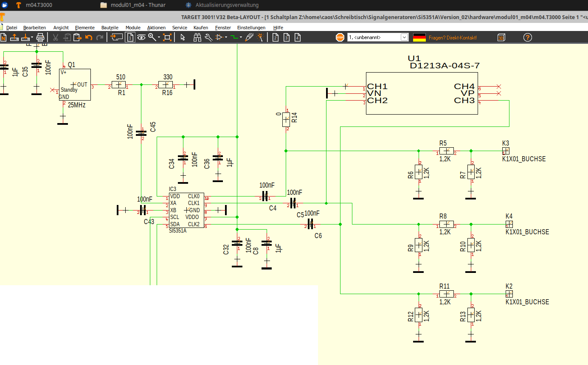The image size is (588, 365).
Task: Select the Si5351A IC3 component in schematic
Action: coord(186,211)
